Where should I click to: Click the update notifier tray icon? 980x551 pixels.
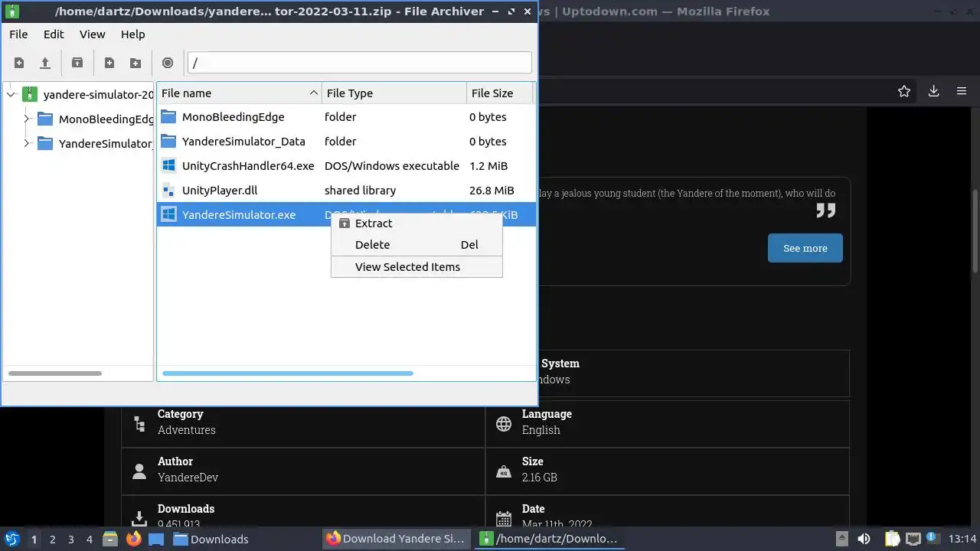(x=933, y=539)
